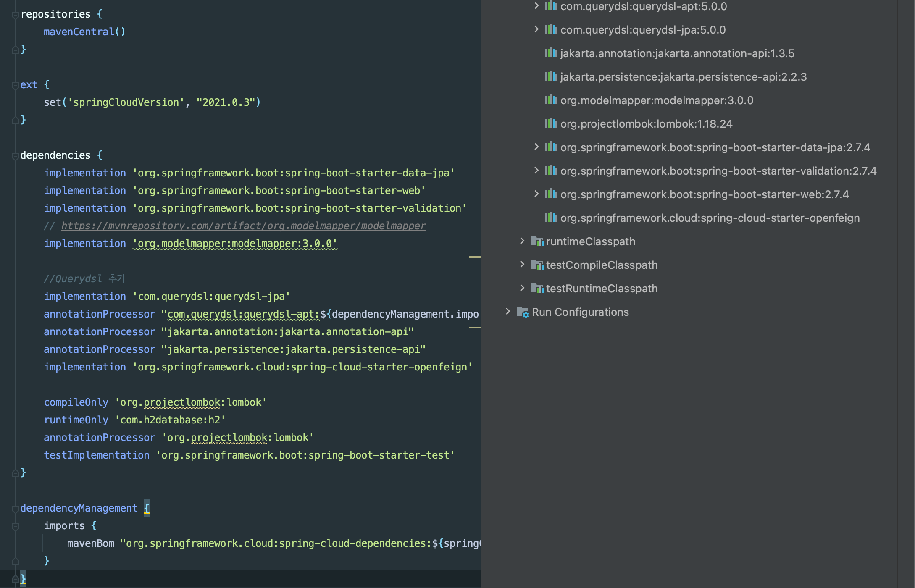Click mavenCentral() in repositories block
The image size is (915, 588).
tap(84, 32)
